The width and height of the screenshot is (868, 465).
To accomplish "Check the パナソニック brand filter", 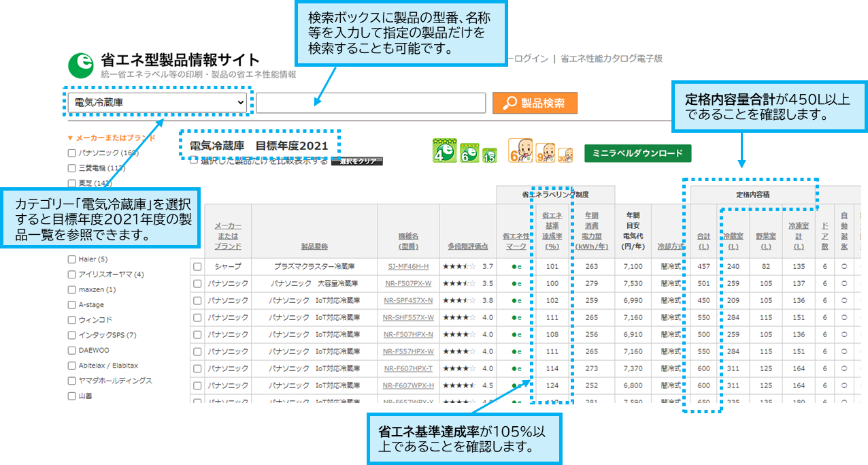I will (71, 153).
